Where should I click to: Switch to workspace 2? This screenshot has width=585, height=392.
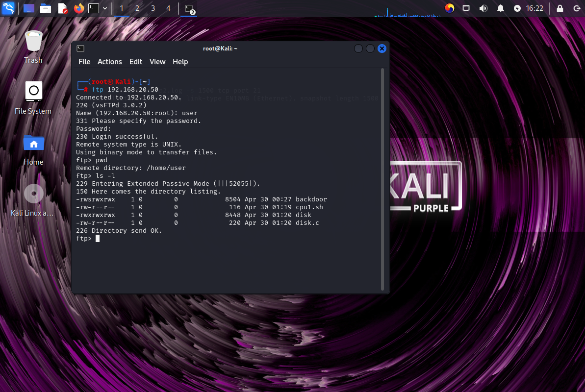click(137, 8)
